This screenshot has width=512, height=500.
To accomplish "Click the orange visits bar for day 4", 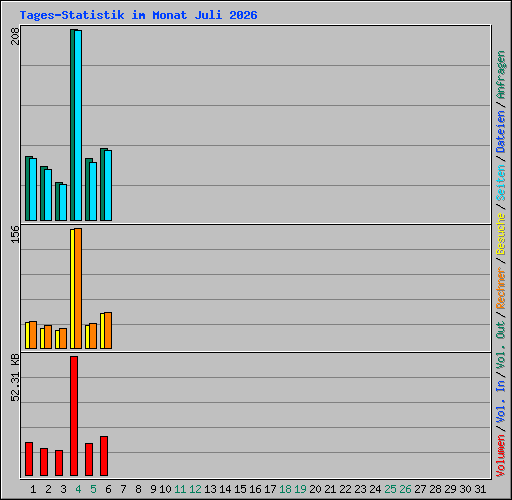I will click(78, 289).
